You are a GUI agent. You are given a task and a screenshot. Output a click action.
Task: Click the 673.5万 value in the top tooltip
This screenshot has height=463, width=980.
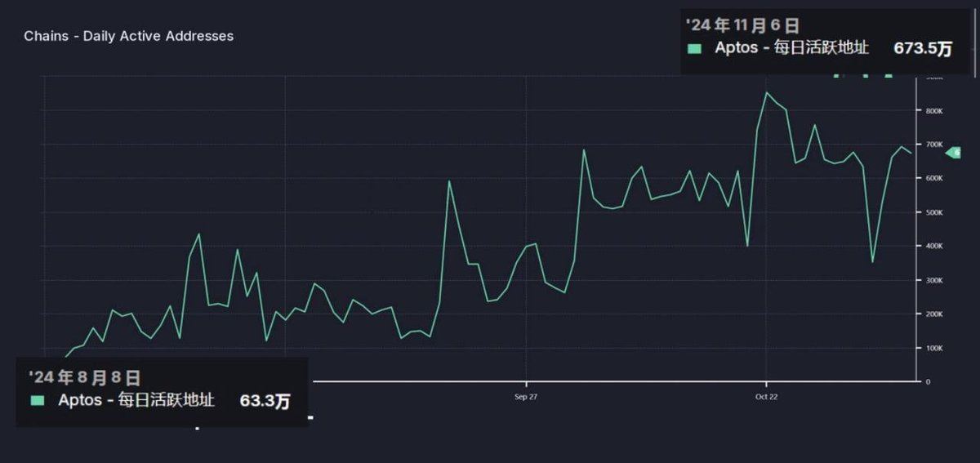[923, 49]
